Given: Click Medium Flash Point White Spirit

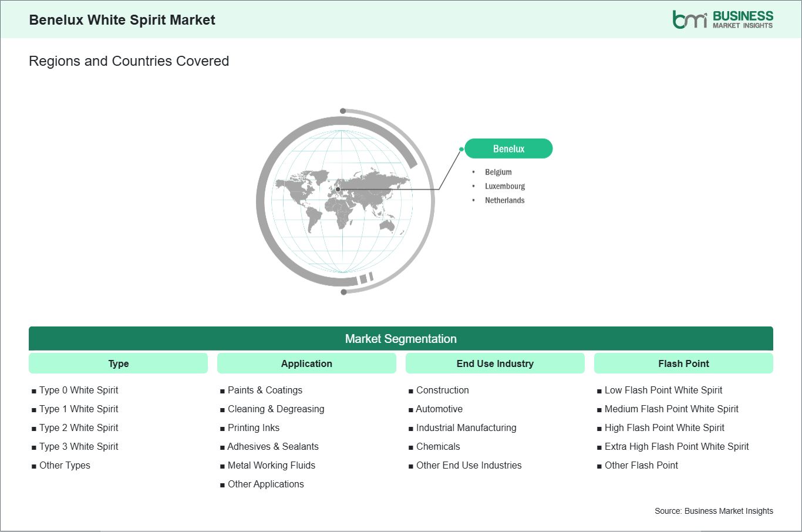Looking at the screenshot, I should point(672,409).
